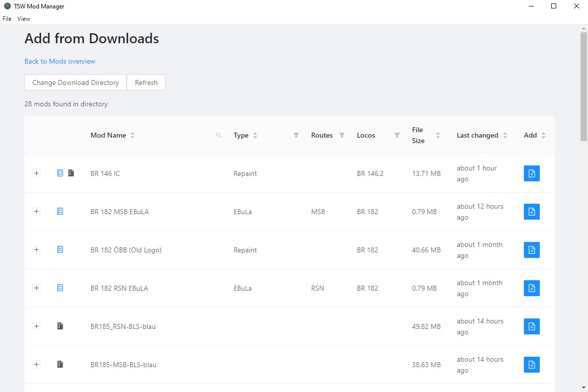Expand the BR185-MSB-BLS-blau row
This screenshot has height=392, width=588.
36,365
